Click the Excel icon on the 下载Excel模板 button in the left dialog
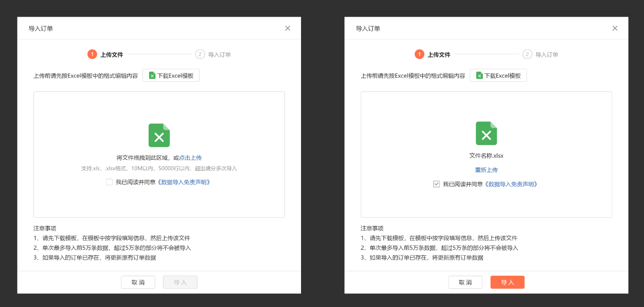 click(x=152, y=76)
